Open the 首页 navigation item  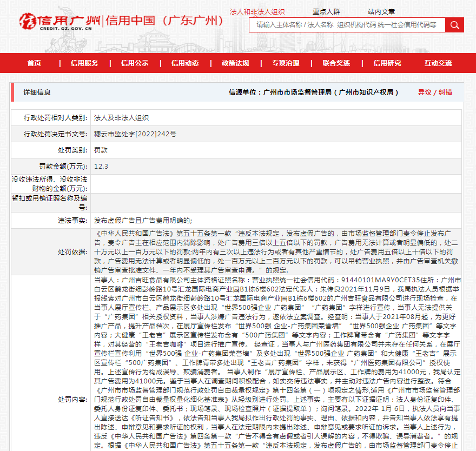click(x=34, y=63)
